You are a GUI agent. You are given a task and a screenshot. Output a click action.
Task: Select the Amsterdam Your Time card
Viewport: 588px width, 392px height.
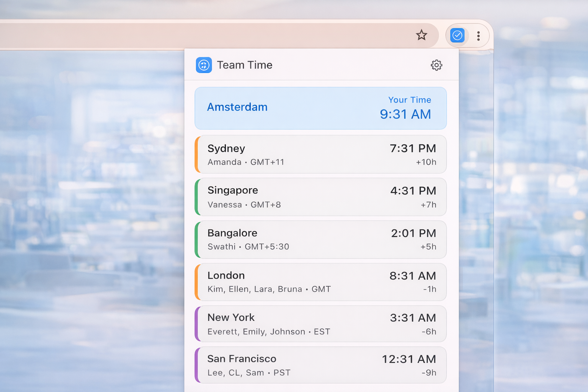coord(320,108)
